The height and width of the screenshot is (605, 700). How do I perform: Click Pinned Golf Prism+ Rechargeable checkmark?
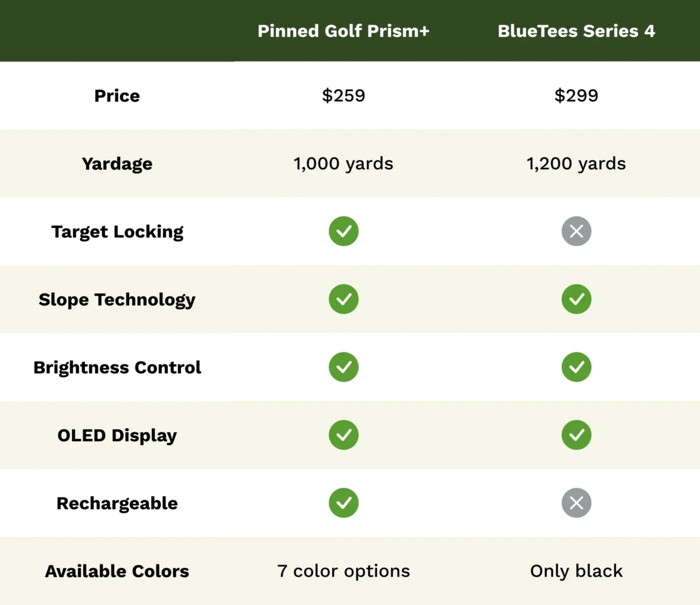coord(343,503)
